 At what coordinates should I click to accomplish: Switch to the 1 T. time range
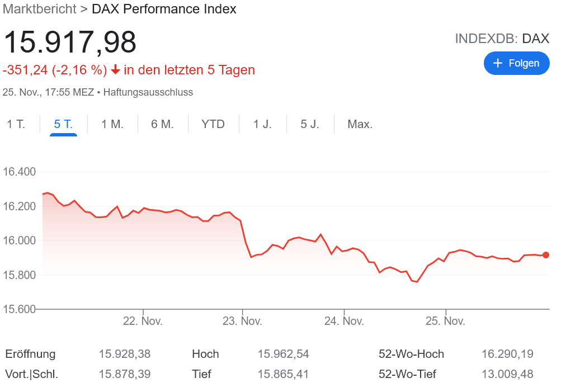(16, 124)
